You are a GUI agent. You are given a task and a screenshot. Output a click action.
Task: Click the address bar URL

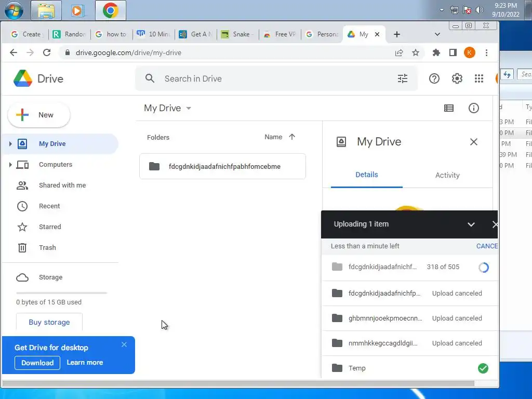coord(129,52)
